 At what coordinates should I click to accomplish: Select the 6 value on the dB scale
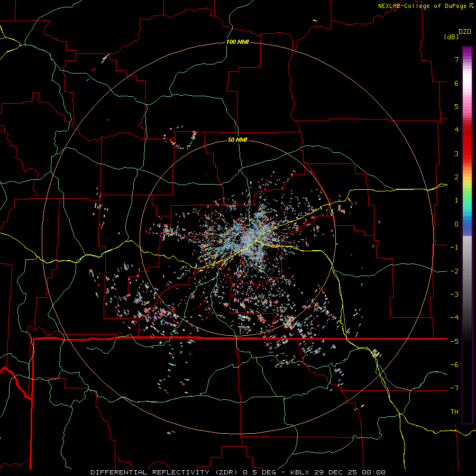[x=456, y=83]
